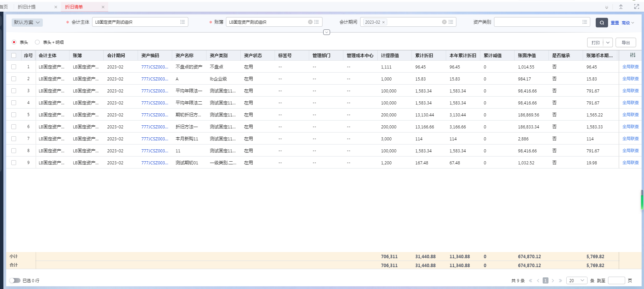The width and height of the screenshot is (644, 289).
Task: Close the 折旧清单 tab
Action: (103, 7)
